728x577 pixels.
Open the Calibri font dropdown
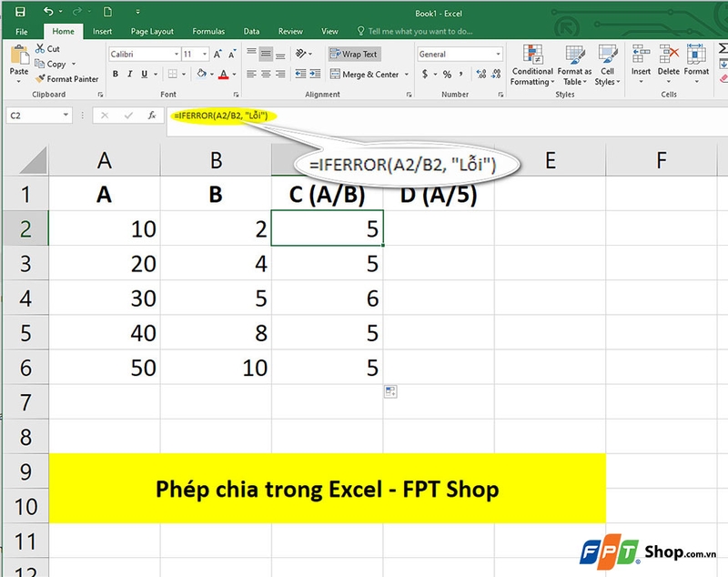pyautogui.click(x=175, y=54)
